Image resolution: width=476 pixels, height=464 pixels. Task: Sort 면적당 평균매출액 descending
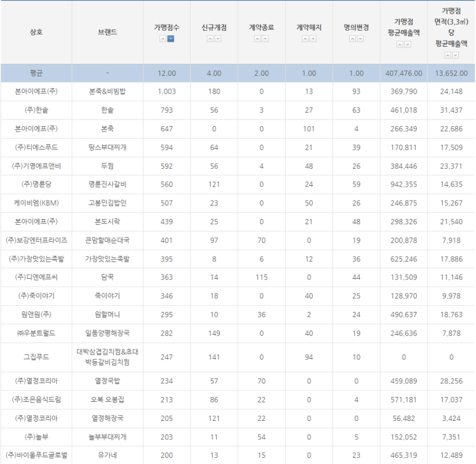coord(455,55)
